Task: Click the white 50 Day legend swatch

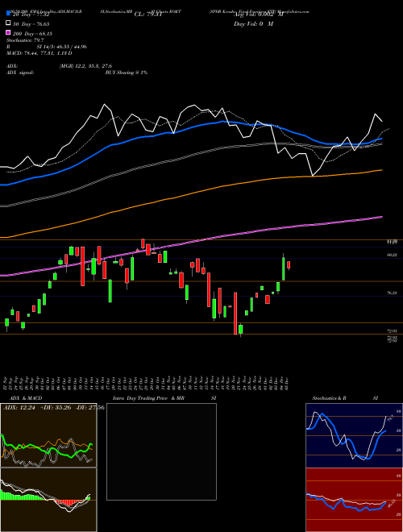Action: point(8,23)
